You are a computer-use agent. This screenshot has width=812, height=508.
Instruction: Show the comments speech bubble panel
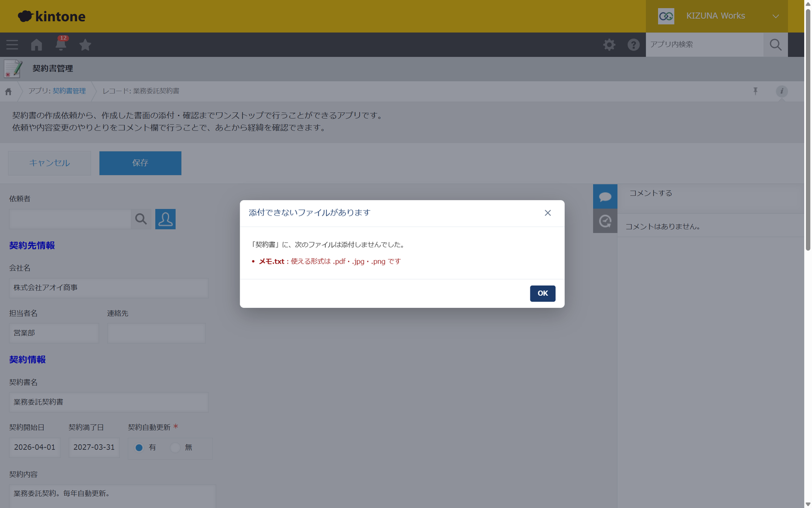coord(605,197)
